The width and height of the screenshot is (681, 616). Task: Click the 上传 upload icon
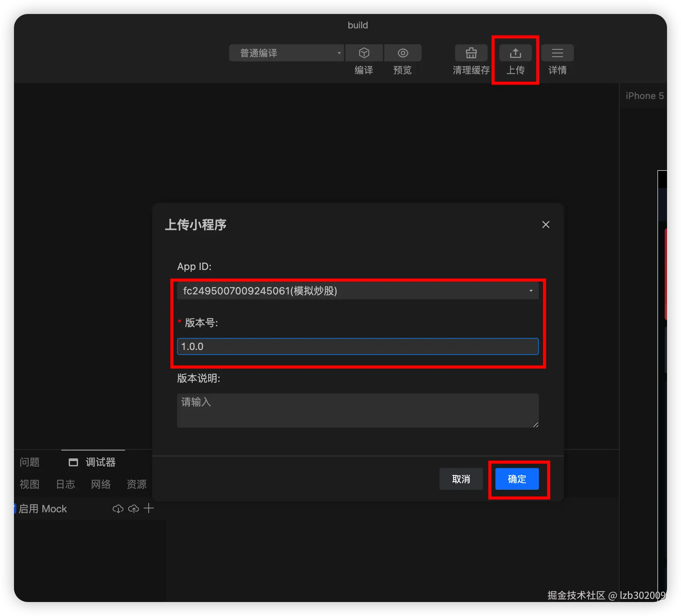[x=516, y=53]
